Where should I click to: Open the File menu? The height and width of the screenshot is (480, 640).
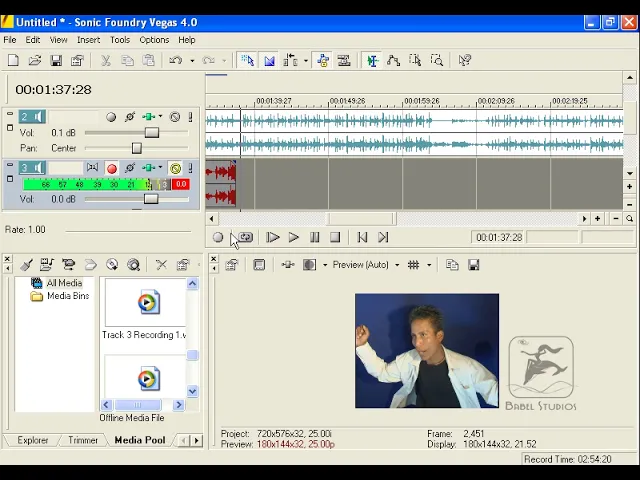click(x=10, y=40)
